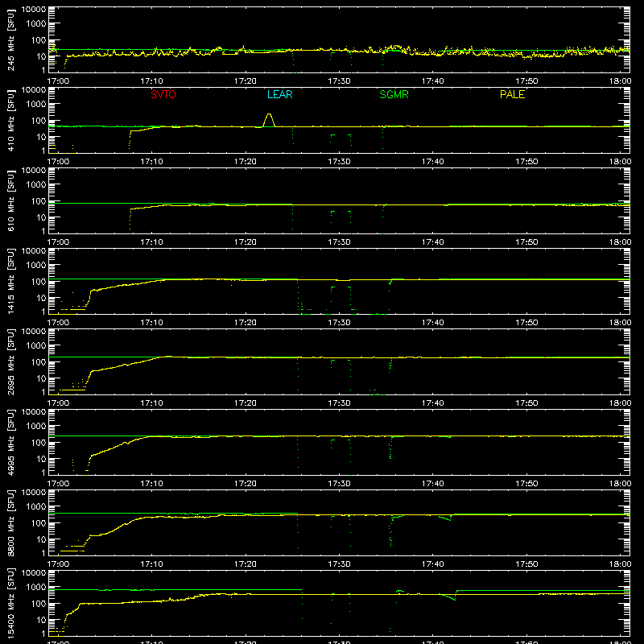Select the 8800 MHz [SFU] axis label
This screenshot has width=644, height=644.
10,522
